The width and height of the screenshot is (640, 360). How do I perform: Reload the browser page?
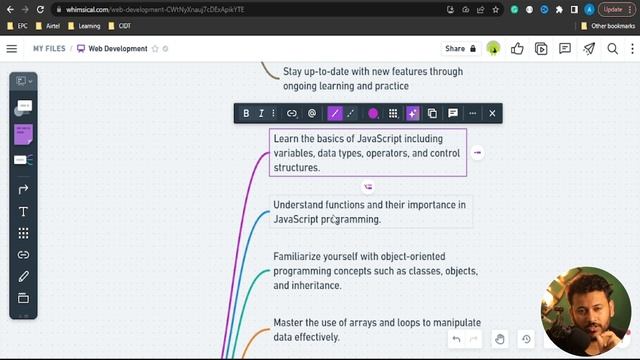click(x=40, y=9)
